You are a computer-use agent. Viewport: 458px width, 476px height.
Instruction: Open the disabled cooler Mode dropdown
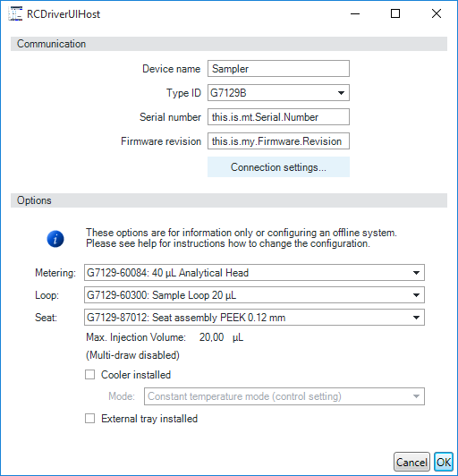pyautogui.click(x=284, y=396)
